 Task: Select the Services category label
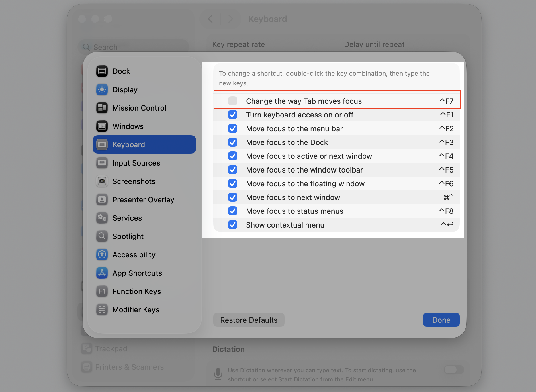click(127, 218)
